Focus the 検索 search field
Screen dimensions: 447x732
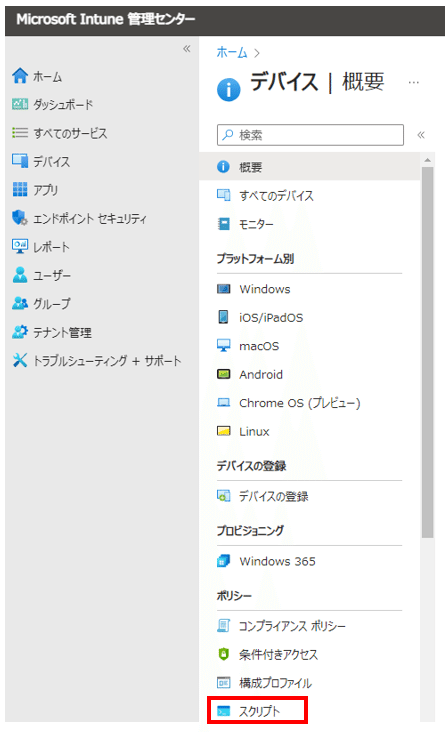click(310, 135)
